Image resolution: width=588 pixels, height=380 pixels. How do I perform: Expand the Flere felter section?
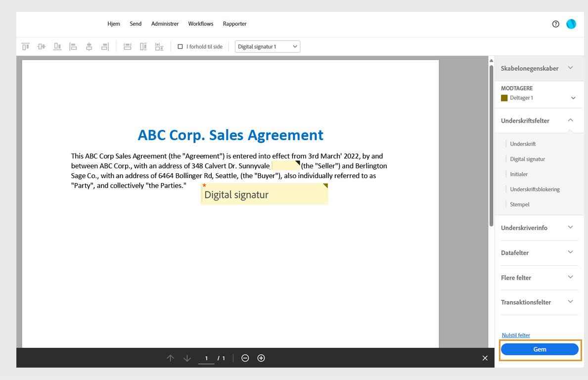(539, 278)
